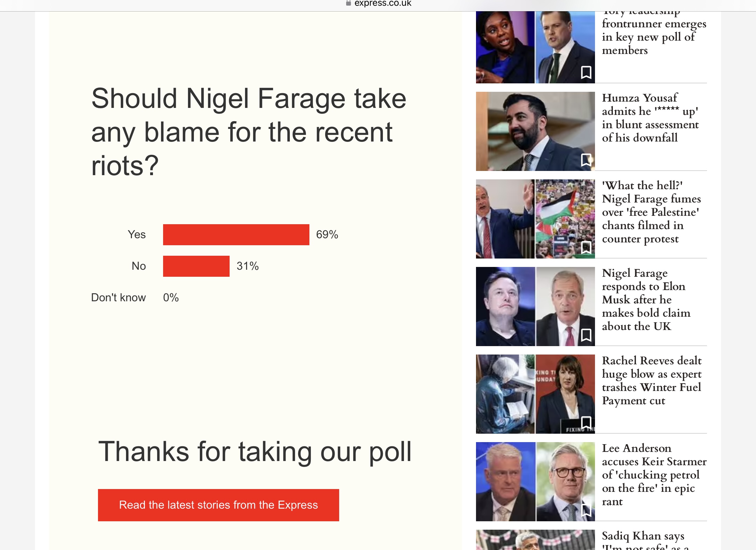Bookmark the Tory leadership frontrunner article
756x550 pixels.
click(x=586, y=73)
